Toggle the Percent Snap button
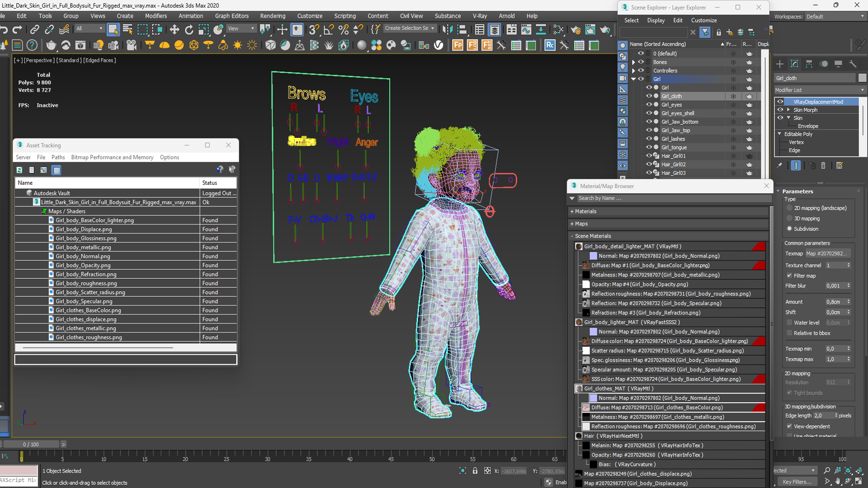 point(344,30)
